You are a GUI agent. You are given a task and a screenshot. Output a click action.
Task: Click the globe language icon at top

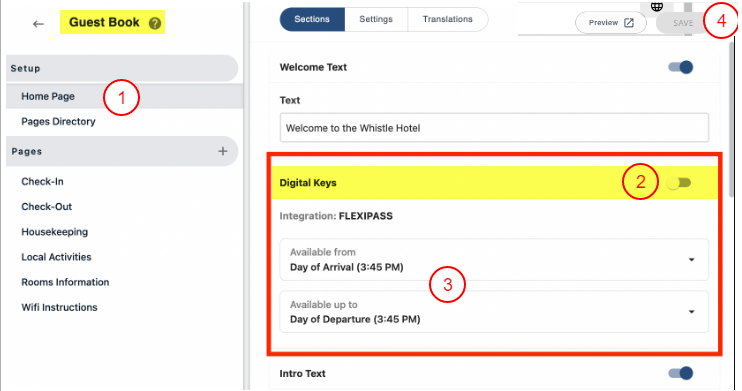pos(656,6)
